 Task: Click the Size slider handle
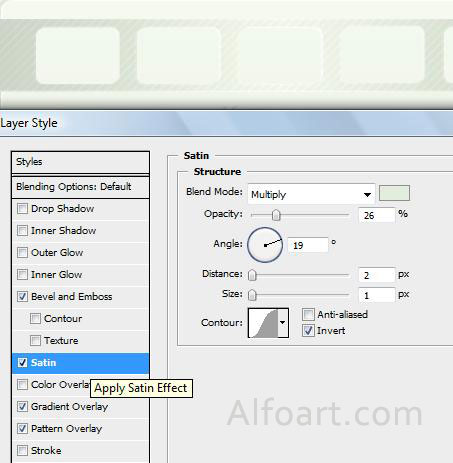click(252, 295)
